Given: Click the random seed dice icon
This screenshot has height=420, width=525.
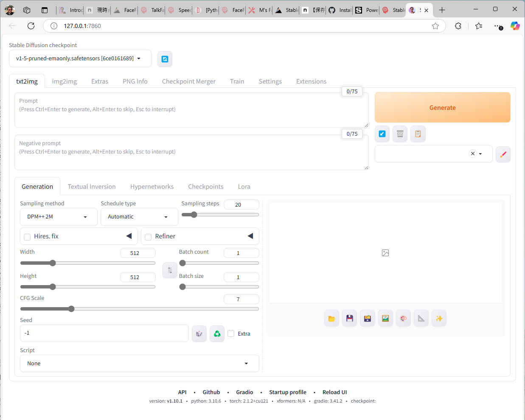Looking at the screenshot, I should [x=199, y=334].
